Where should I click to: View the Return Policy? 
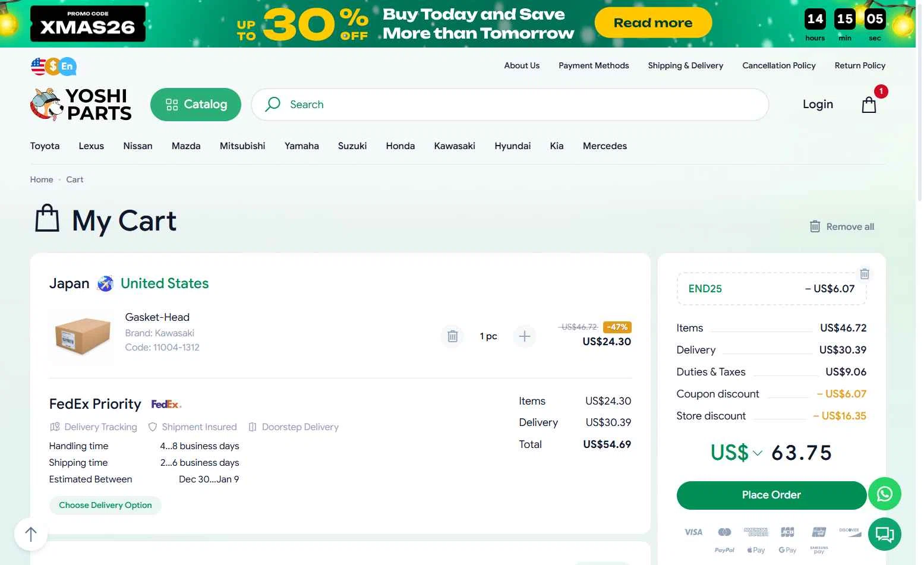(x=860, y=66)
